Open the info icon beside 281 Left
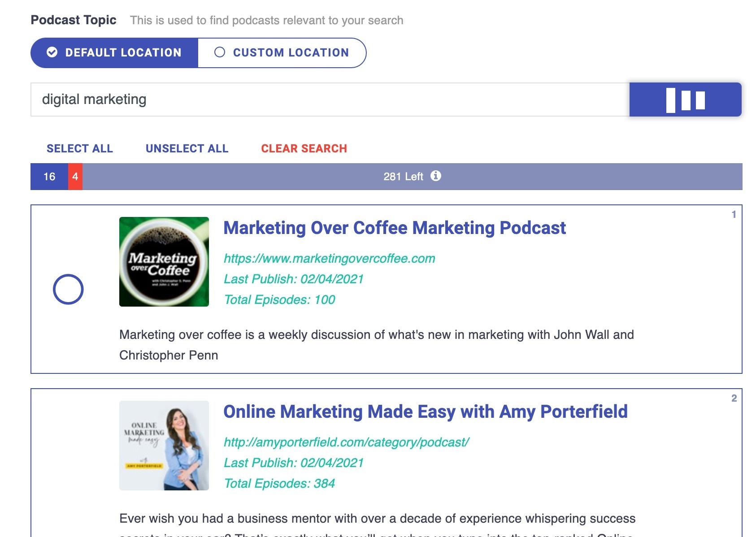756x537 pixels. (436, 176)
